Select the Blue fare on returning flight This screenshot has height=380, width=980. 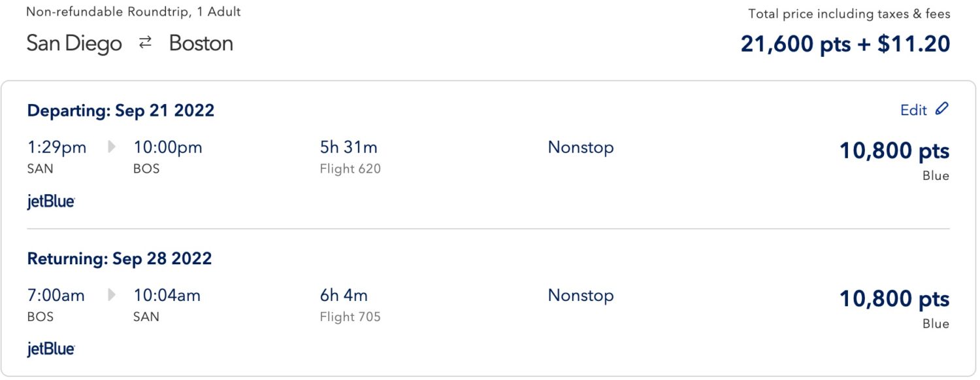[x=937, y=323]
